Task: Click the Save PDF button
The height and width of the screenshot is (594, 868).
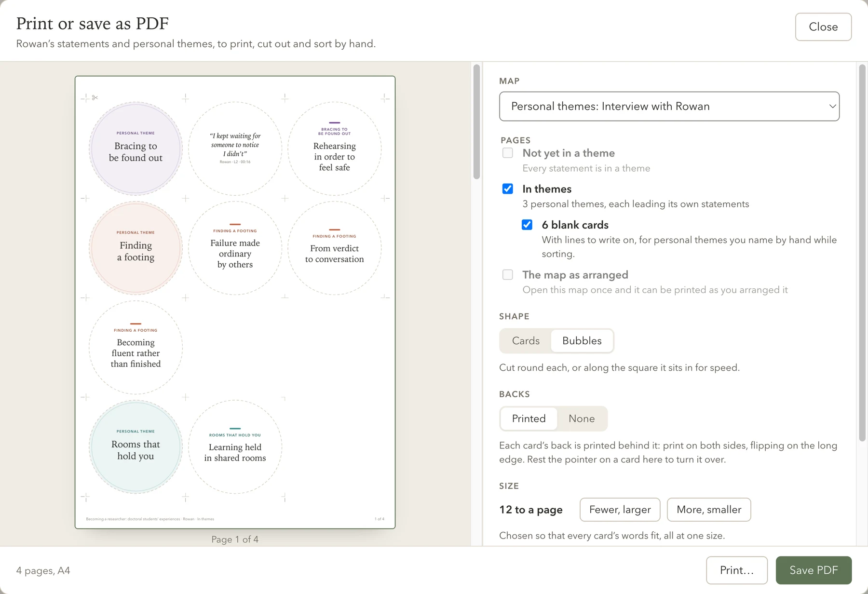Action: [x=814, y=570]
